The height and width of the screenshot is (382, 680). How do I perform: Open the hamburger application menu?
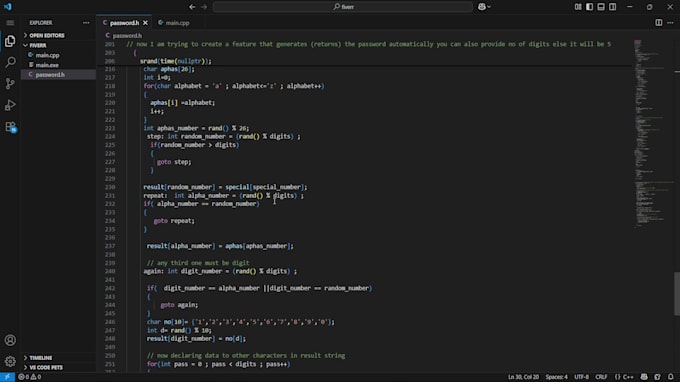[10, 23]
